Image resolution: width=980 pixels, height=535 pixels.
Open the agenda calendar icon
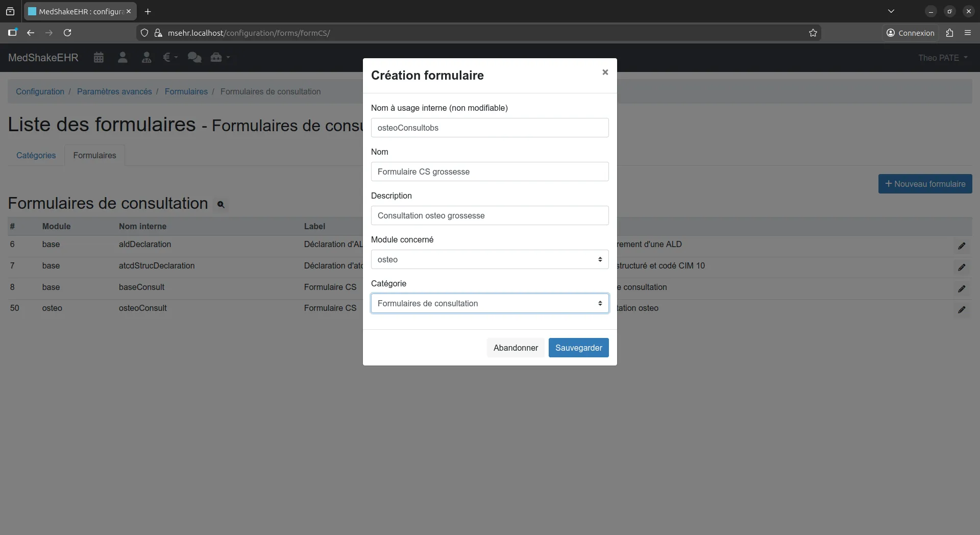[x=99, y=58]
